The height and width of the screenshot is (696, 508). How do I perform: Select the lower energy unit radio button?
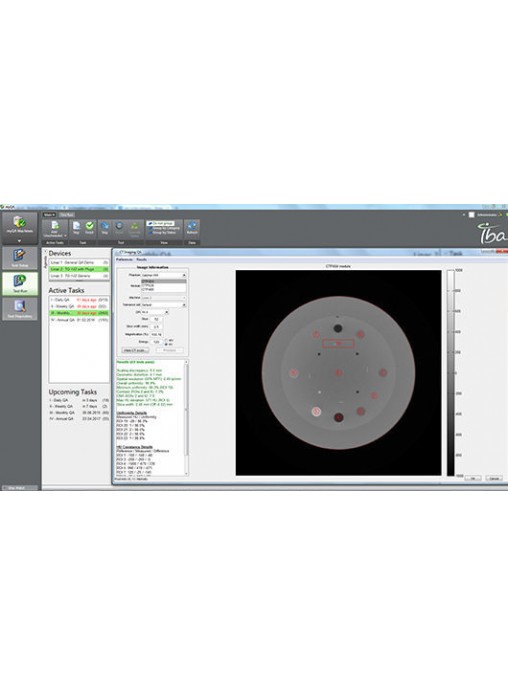[166, 344]
